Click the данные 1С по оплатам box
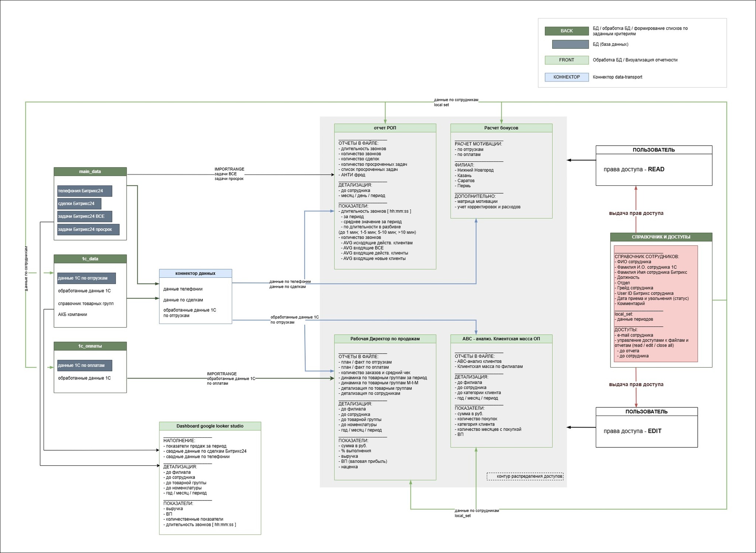This screenshot has width=756, height=553. click(x=85, y=365)
